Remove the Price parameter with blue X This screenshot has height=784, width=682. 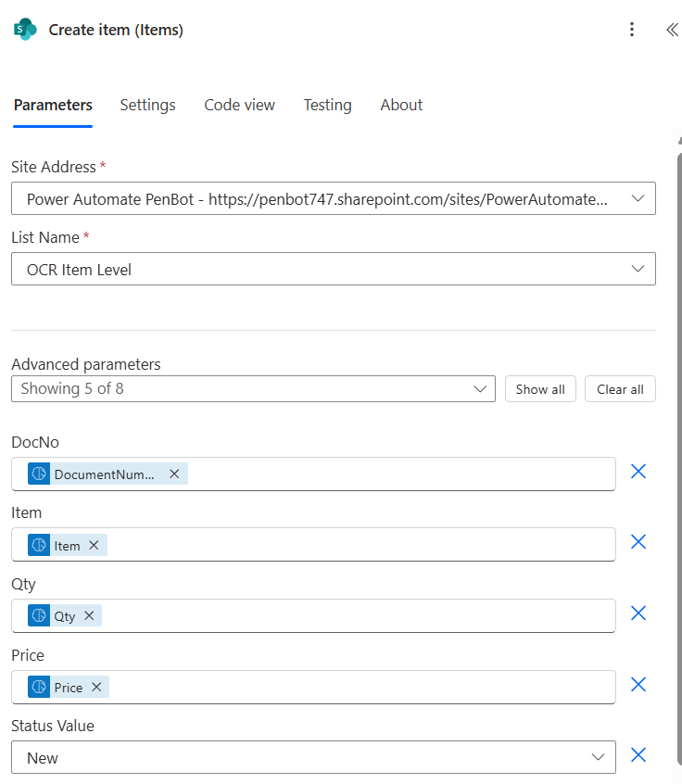coord(638,685)
